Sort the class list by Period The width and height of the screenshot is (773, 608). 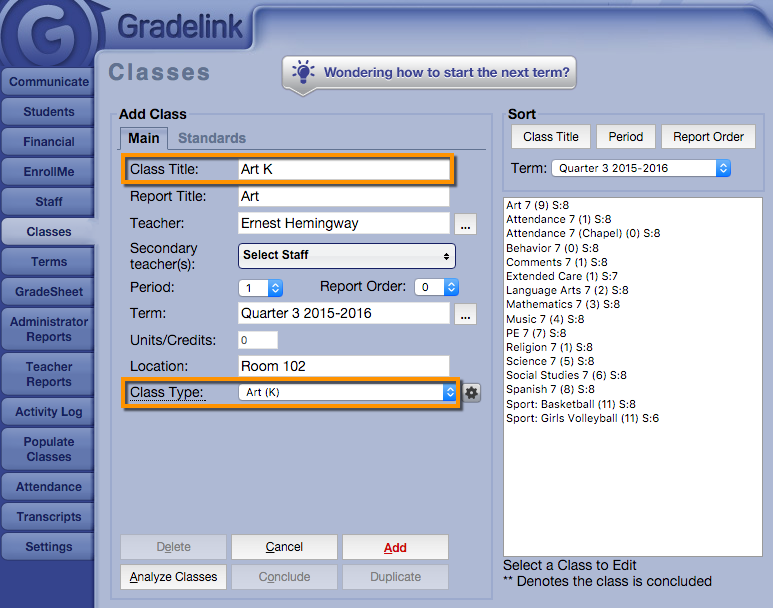[626, 137]
